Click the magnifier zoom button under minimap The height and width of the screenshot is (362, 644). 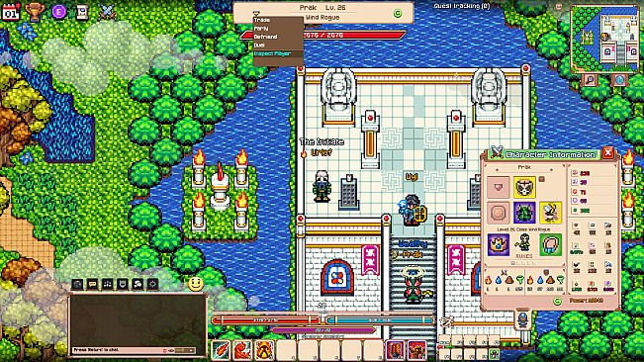[591, 80]
